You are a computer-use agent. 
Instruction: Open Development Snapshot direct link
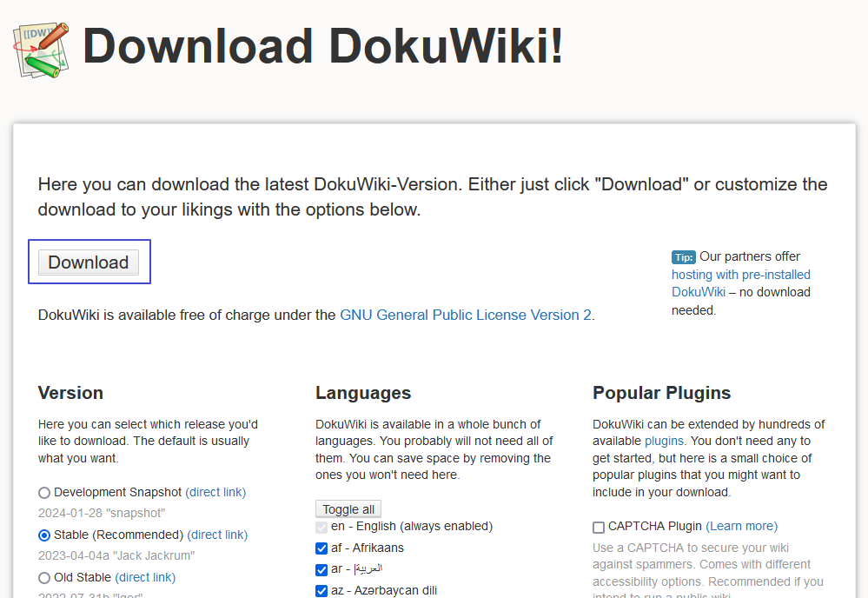[215, 492]
